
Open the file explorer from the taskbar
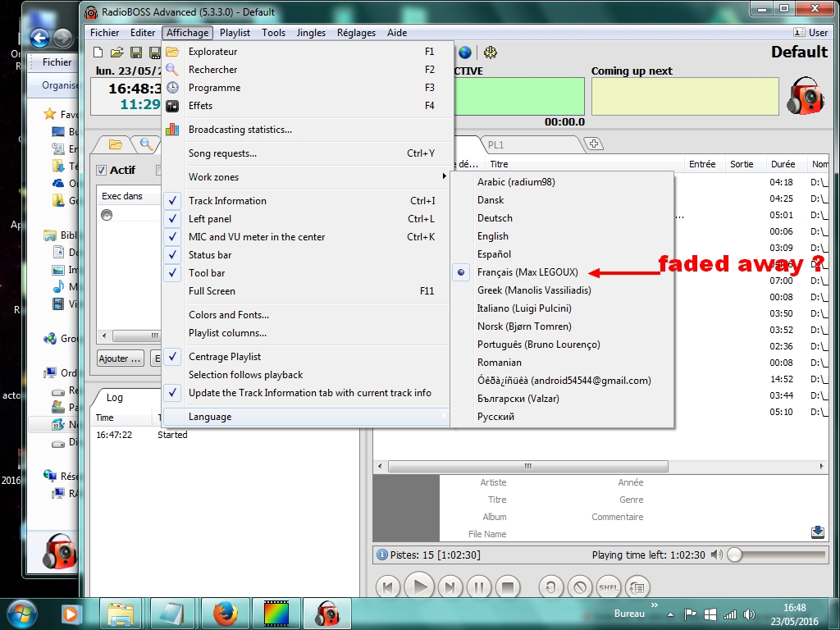coord(121,614)
